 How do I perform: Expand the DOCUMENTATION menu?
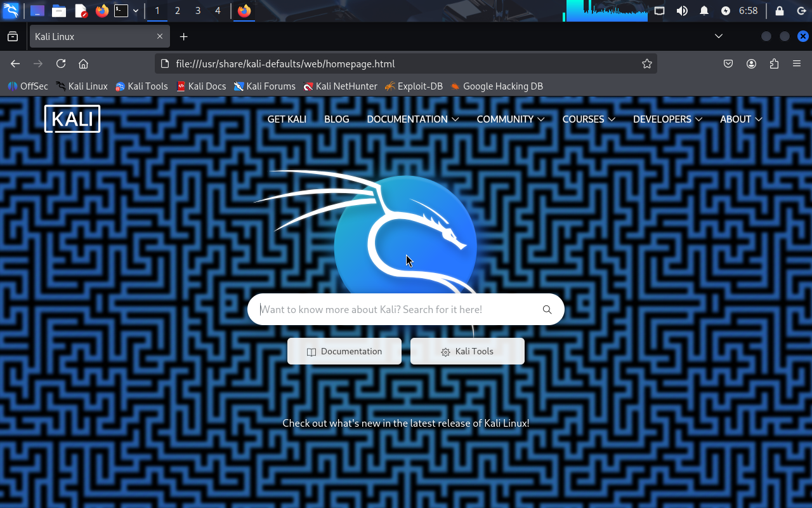(x=412, y=119)
